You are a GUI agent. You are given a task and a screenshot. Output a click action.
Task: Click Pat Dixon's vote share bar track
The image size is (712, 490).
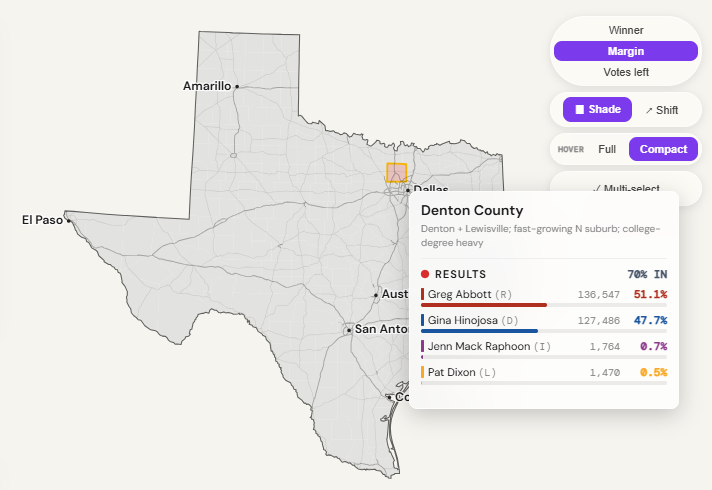(544, 383)
